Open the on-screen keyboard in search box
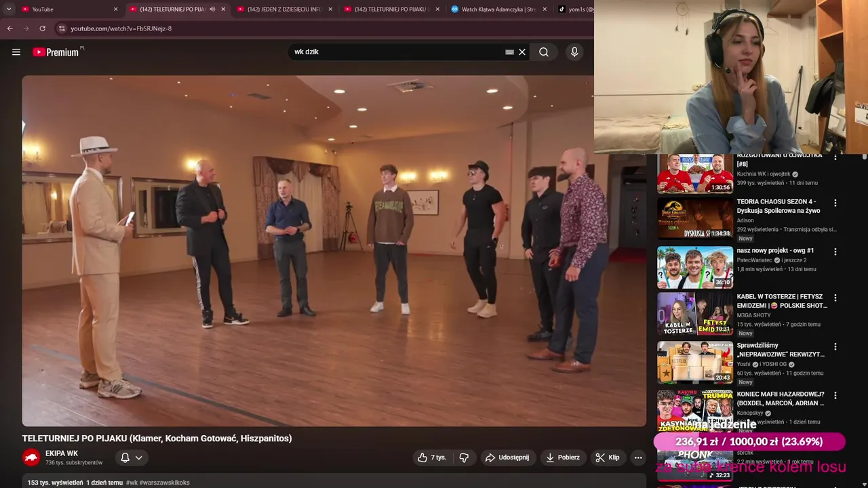 tap(509, 52)
